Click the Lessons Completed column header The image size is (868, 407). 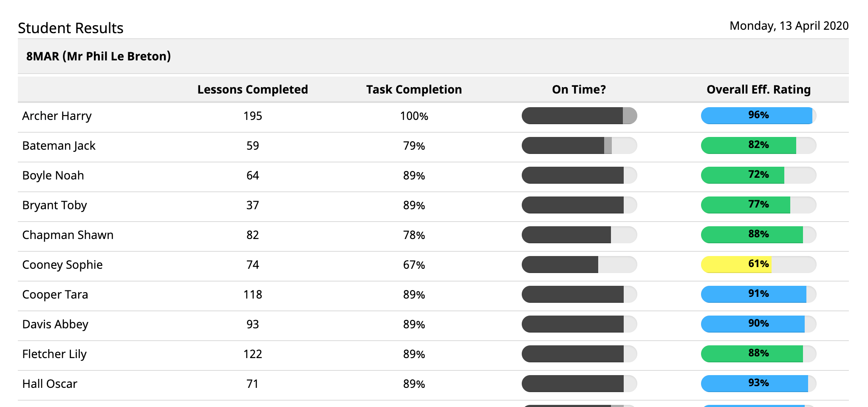pyautogui.click(x=252, y=90)
